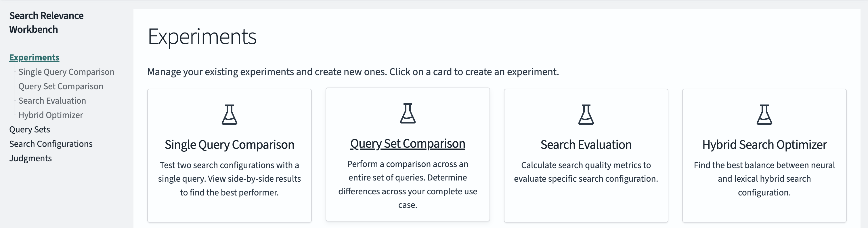Click the flask icon on Search Evaluation card
Image resolution: width=868 pixels, height=228 pixels.
[x=586, y=115]
